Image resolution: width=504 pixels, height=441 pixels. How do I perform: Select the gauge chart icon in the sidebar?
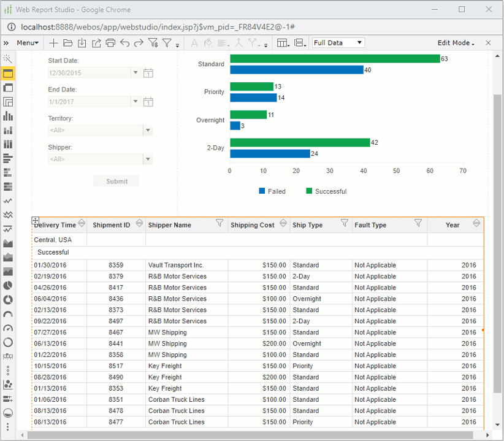8,327
